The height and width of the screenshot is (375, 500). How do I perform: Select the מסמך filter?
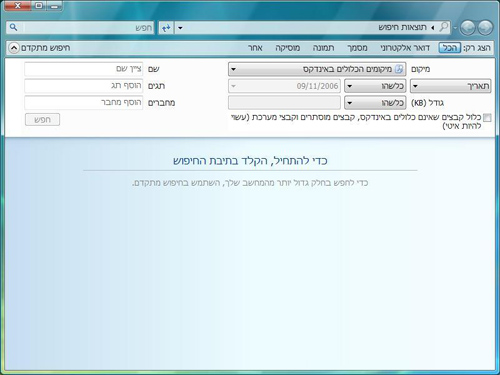tap(357, 48)
